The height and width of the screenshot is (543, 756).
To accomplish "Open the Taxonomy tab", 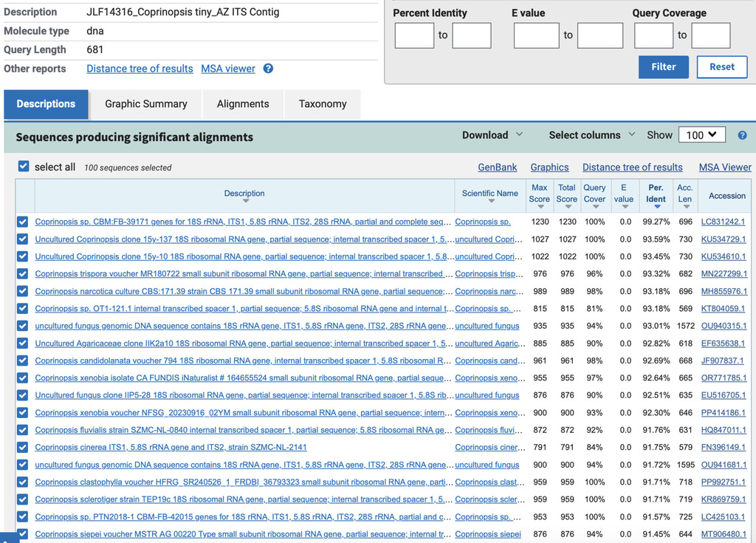I will (x=323, y=103).
